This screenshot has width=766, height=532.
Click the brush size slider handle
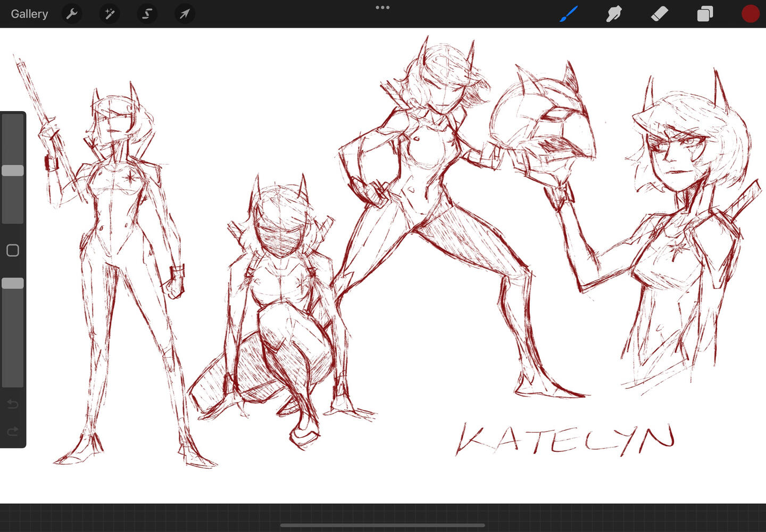click(x=13, y=171)
